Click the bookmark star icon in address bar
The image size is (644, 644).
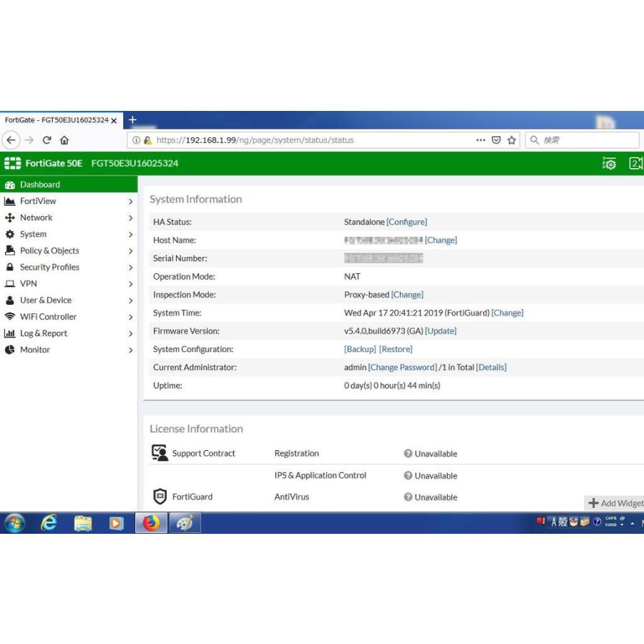tap(512, 140)
